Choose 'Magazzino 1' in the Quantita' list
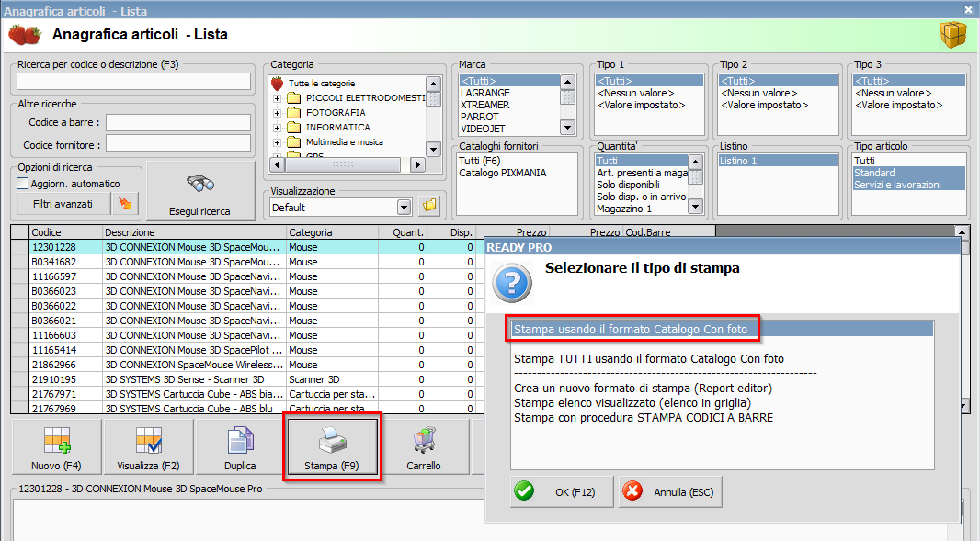The height and width of the screenshot is (541, 980). tap(623, 209)
